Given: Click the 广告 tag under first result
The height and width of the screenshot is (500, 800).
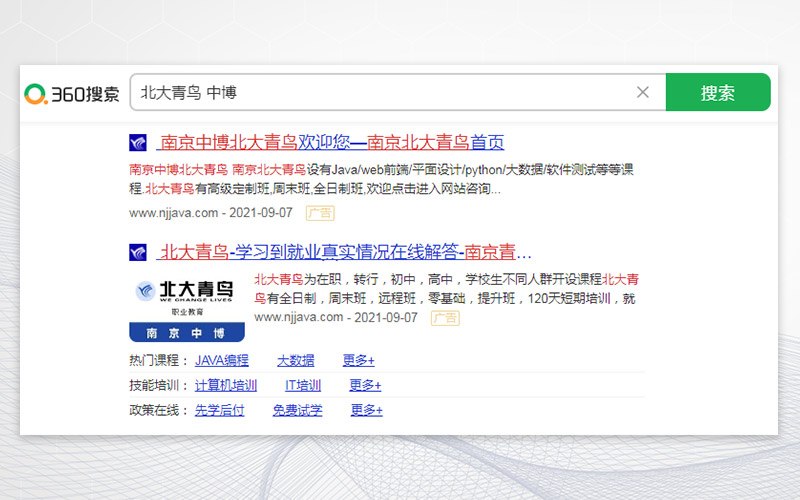Looking at the screenshot, I should [320, 213].
